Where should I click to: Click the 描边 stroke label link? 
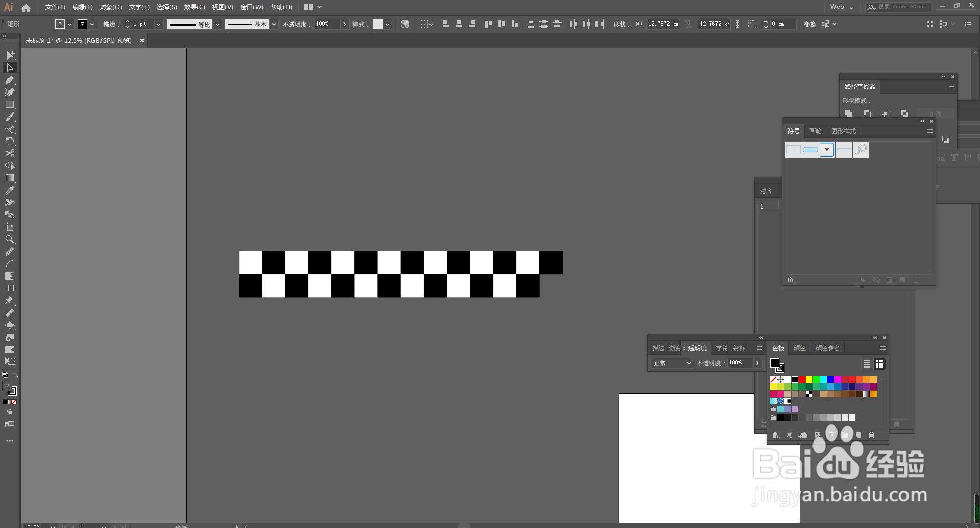tap(110, 25)
